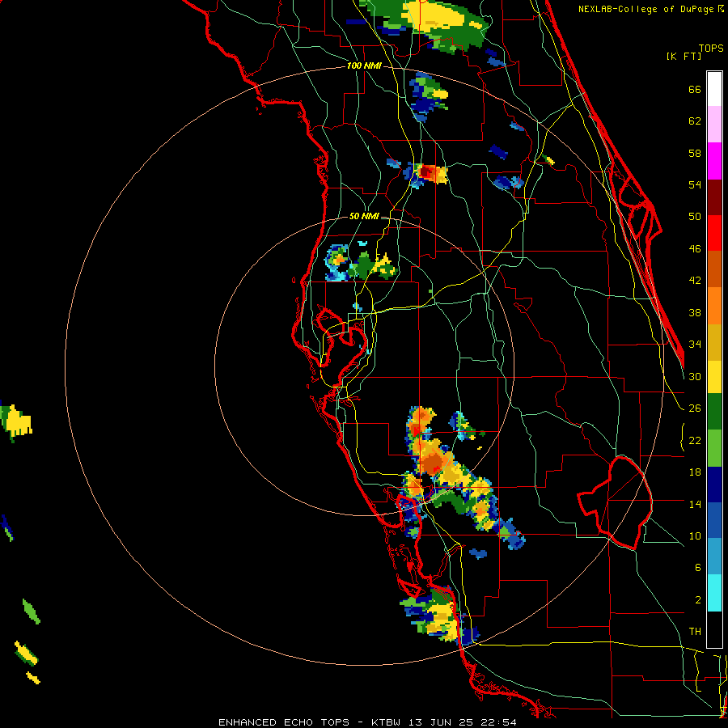This screenshot has width=728, height=728.
Task: Select the white 66 kft legend swatch
Action: (714, 89)
